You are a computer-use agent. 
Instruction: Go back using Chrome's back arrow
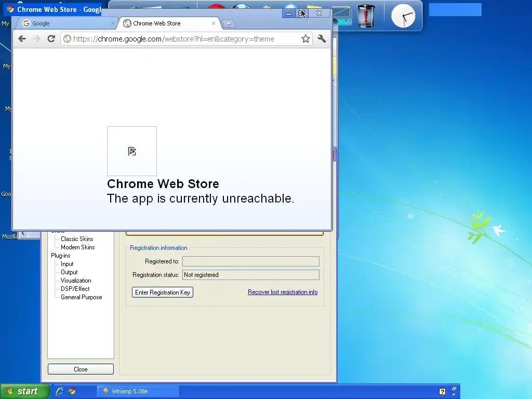(22, 38)
